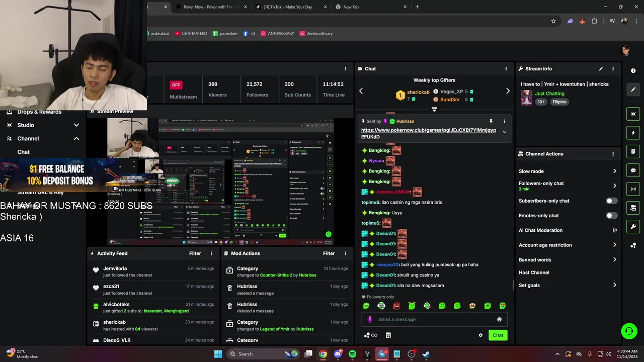Open the pokernow.club pinned link
This screenshot has width=644, height=362.
pyautogui.click(x=429, y=133)
